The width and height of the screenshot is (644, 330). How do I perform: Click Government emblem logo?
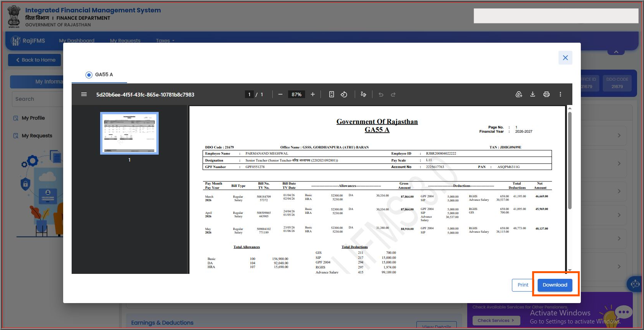click(14, 17)
